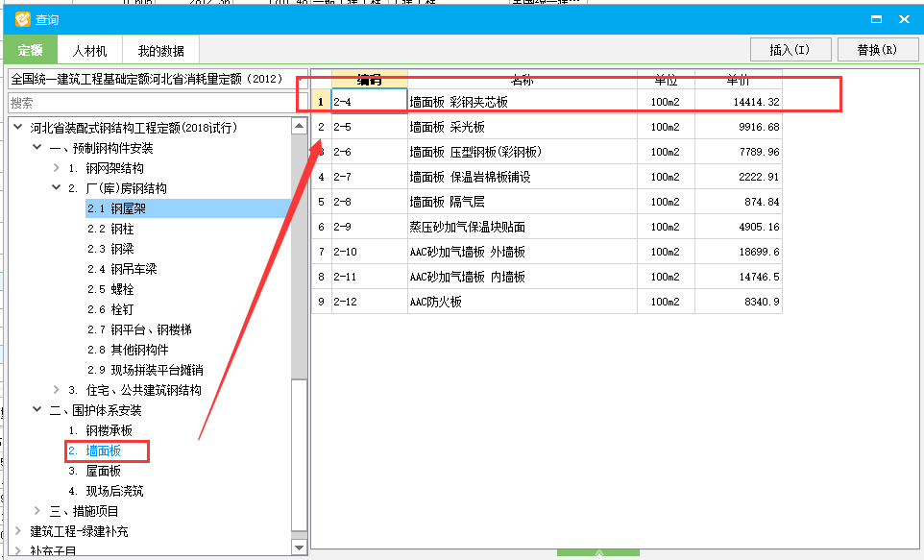Select row AAC防火板
The image size is (924, 560).
tap(547, 302)
